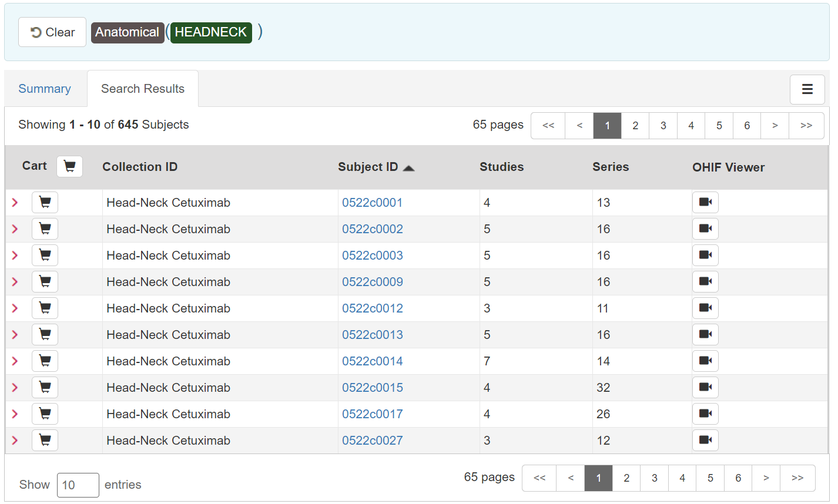Viewport: 838px width, 504px height.
Task: Add subject 0522c0012 to cart
Action: tap(45, 308)
